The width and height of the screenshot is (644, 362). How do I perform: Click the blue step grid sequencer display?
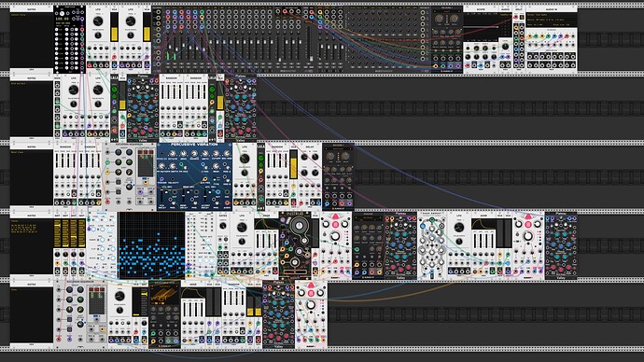[151, 245]
